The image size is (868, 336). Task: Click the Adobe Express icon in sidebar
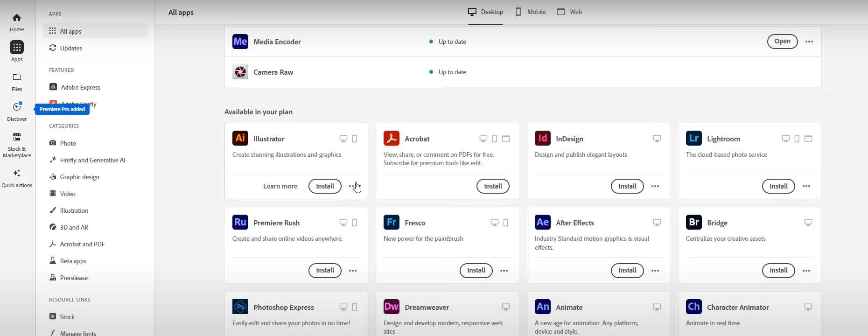53,87
